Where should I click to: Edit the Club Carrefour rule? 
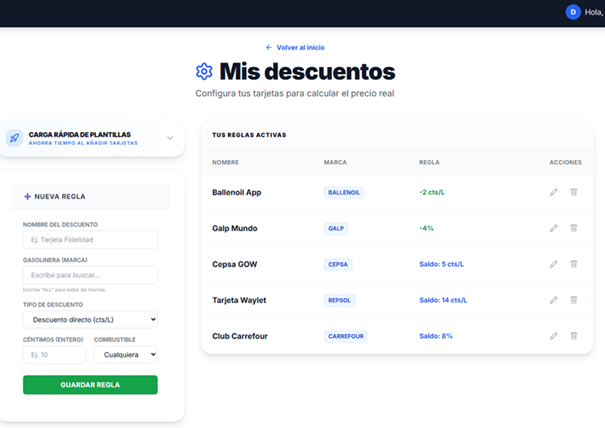pyautogui.click(x=554, y=336)
